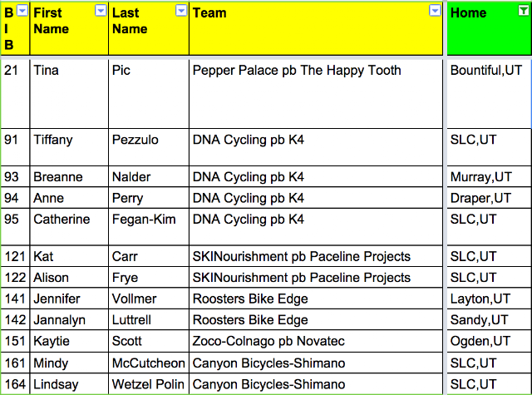Select Roosters Bike Edge cell for Jennifer Vollmer
Image resolution: width=532 pixels, height=395 pixels.
[x=316, y=299]
